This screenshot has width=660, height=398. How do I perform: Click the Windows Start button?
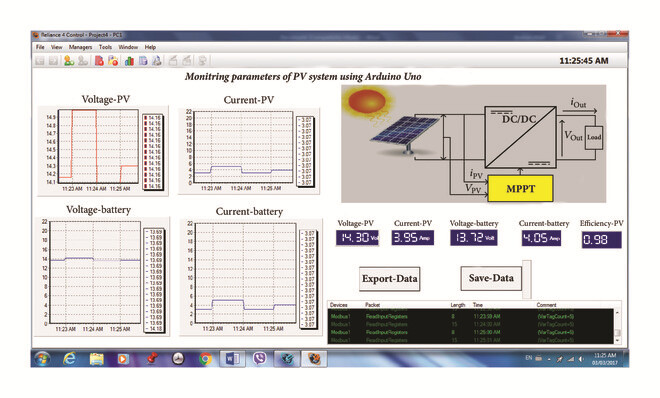coord(42,359)
